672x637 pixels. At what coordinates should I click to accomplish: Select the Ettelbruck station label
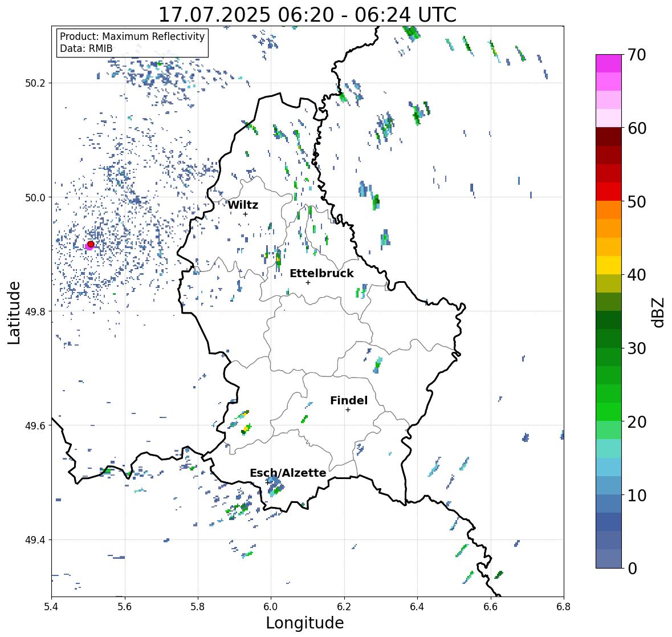321,274
